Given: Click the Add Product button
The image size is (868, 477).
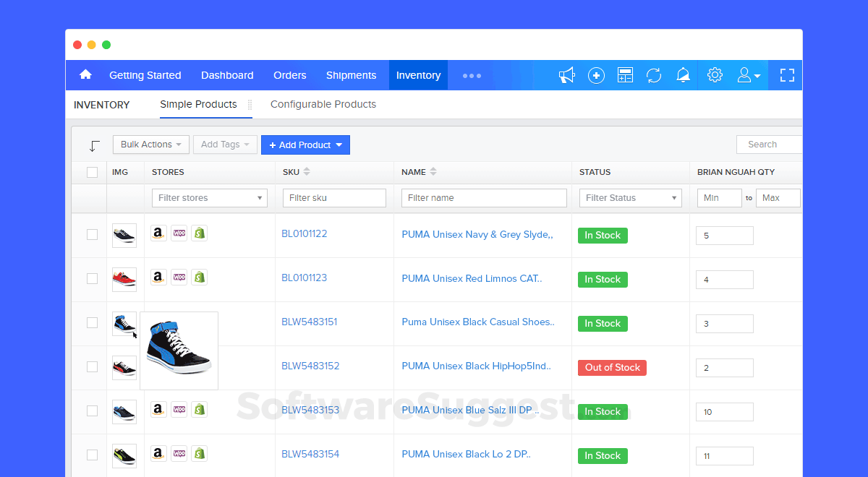Looking at the screenshot, I should click(305, 145).
